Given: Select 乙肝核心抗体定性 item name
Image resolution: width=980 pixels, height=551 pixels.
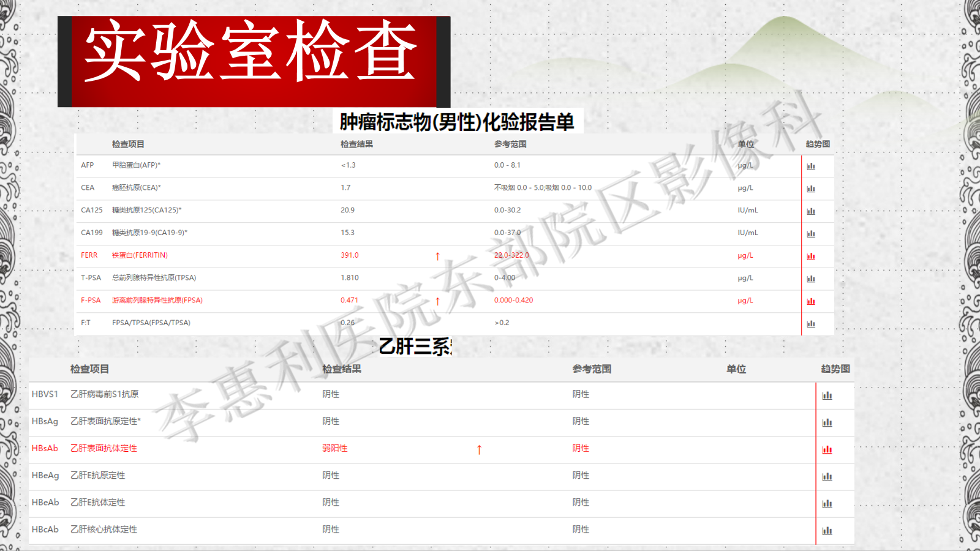Looking at the screenshot, I should 104,529.
